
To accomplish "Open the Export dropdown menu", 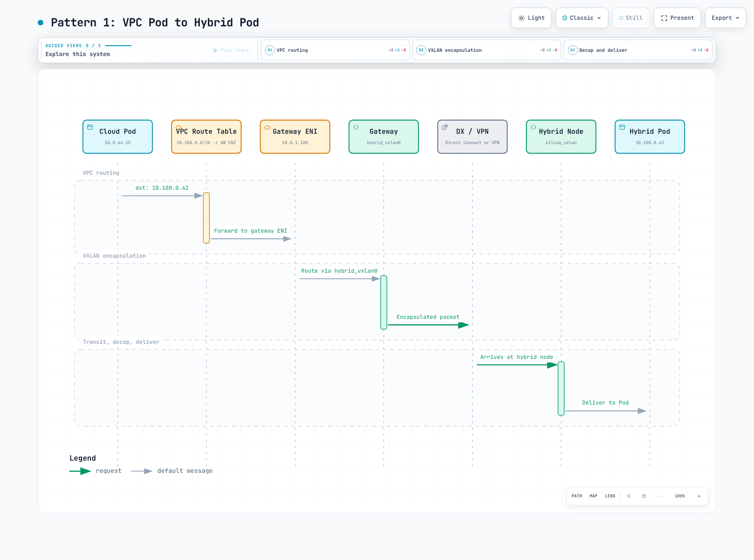I will 726,18.
